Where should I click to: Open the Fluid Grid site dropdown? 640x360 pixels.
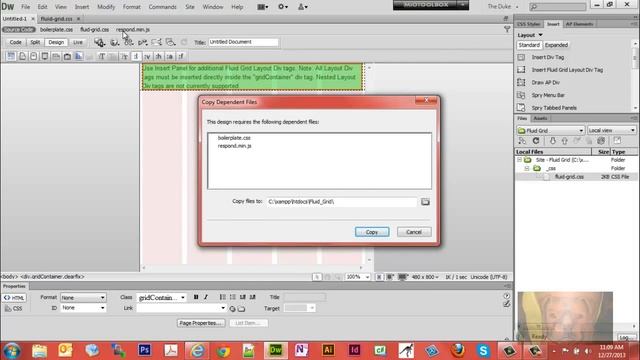pos(551,130)
